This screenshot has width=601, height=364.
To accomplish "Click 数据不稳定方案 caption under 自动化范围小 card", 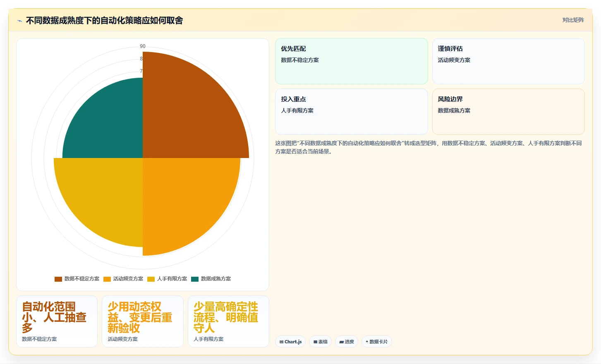I will tap(39, 339).
